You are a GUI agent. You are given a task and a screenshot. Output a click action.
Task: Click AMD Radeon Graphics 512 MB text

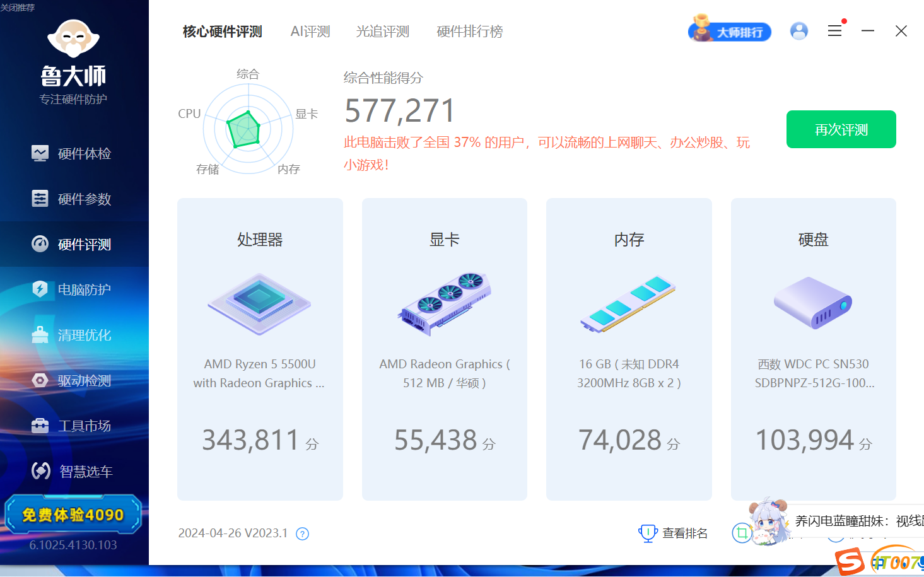pyautogui.click(x=445, y=373)
